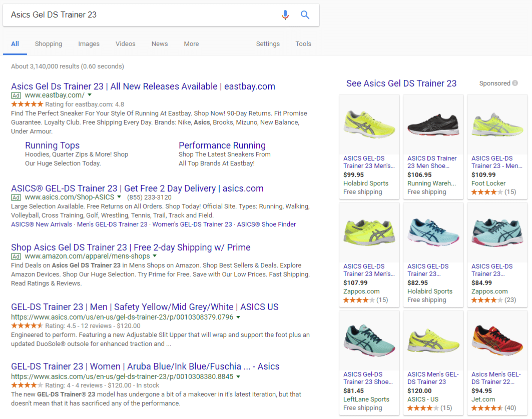Click the star rating for eastbay.com
532x419 pixels.
point(28,104)
